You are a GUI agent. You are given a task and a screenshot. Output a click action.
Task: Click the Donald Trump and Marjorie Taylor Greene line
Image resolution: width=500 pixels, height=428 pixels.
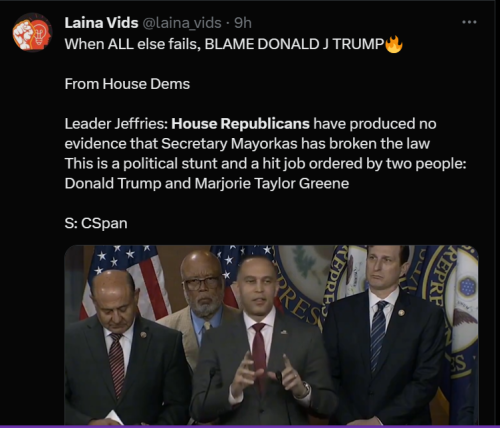tap(207, 183)
